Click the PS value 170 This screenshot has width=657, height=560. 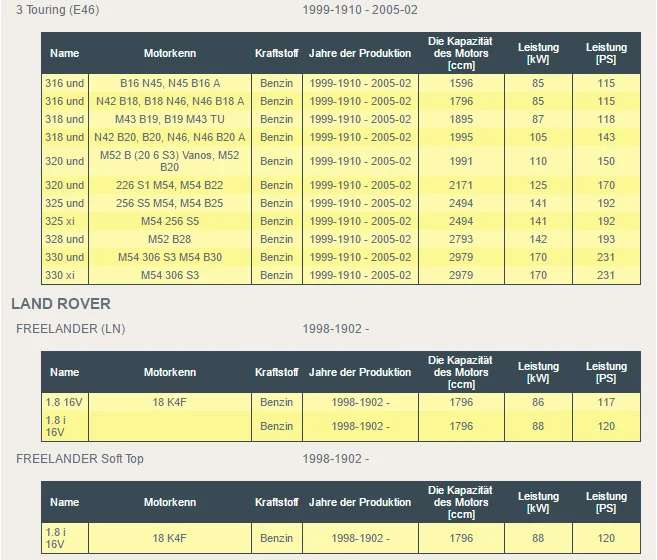click(x=606, y=185)
